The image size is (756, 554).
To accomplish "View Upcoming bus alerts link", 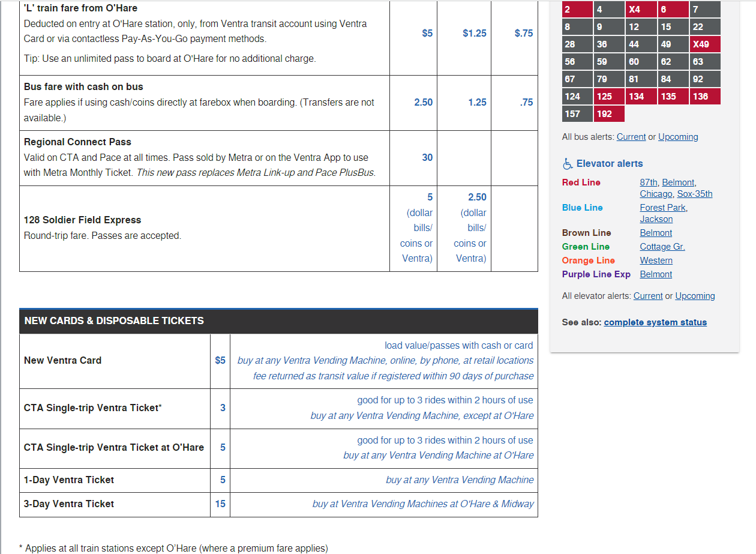I will [x=678, y=137].
